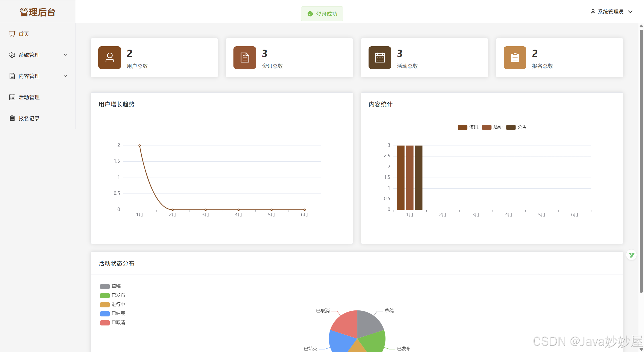Click the 已取消 red legend swatch
644x352 pixels.
[105, 323]
